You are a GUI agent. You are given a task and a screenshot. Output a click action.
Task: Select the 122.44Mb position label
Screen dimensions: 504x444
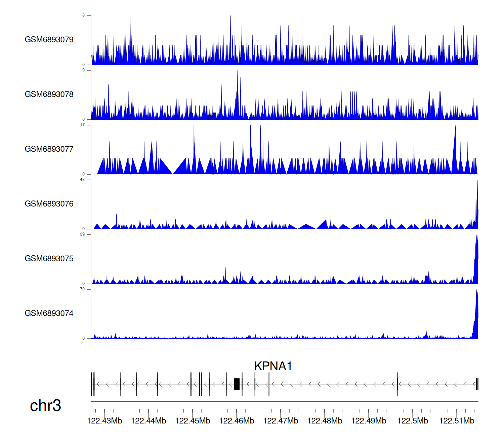149,421
